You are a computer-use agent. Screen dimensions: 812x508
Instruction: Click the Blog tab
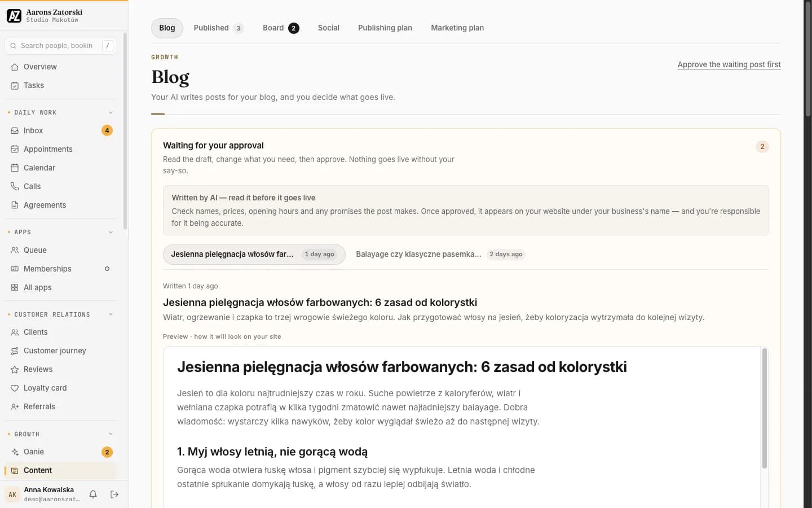point(167,28)
